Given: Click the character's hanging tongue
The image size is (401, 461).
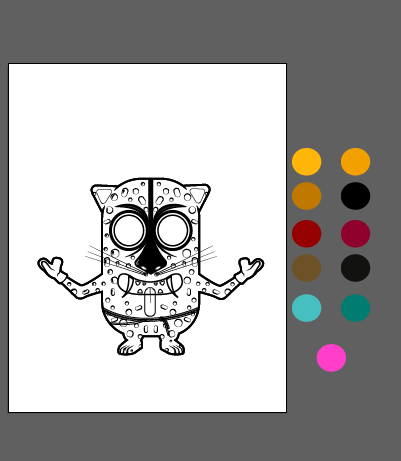Looking at the screenshot, I should (150, 302).
